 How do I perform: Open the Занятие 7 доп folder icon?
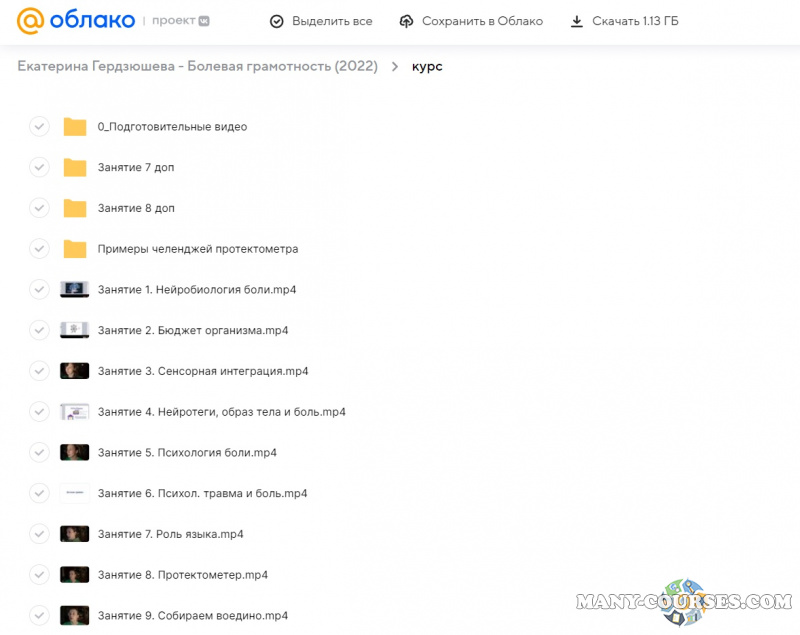(75, 167)
